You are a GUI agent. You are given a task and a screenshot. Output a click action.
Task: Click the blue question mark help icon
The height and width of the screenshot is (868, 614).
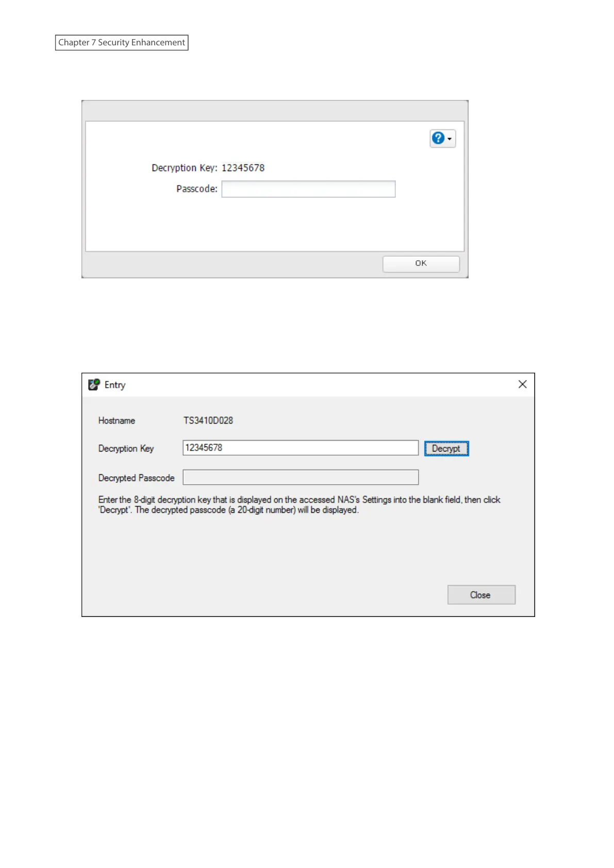438,138
